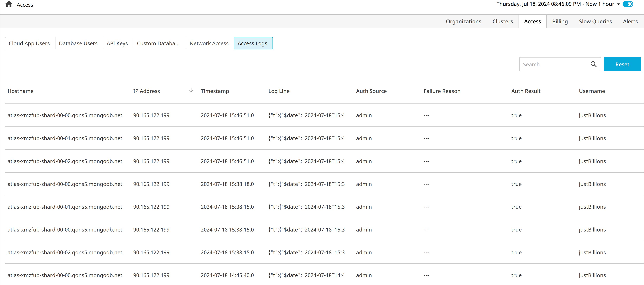
Task: Select the API Keys sub-tab
Action: (x=117, y=43)
